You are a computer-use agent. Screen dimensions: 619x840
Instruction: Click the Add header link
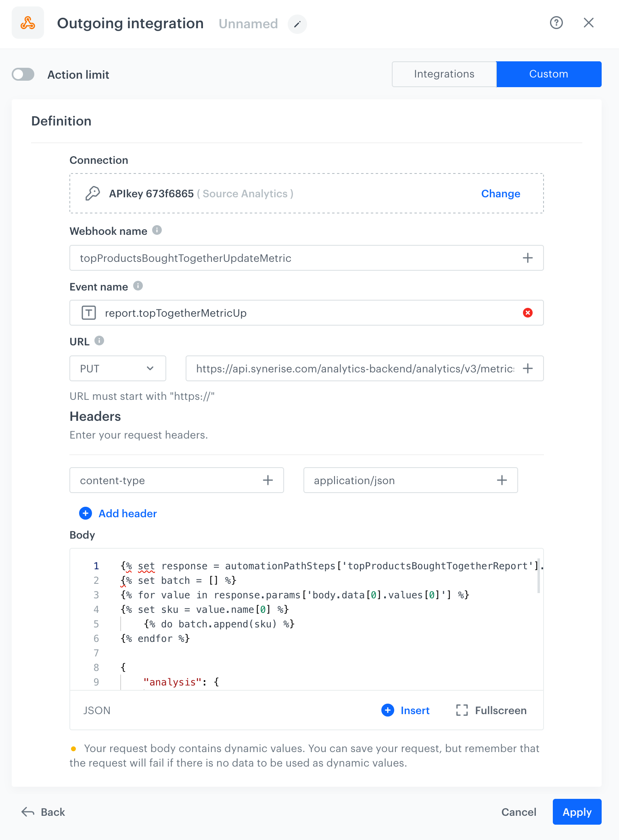[x=128, y=513]
